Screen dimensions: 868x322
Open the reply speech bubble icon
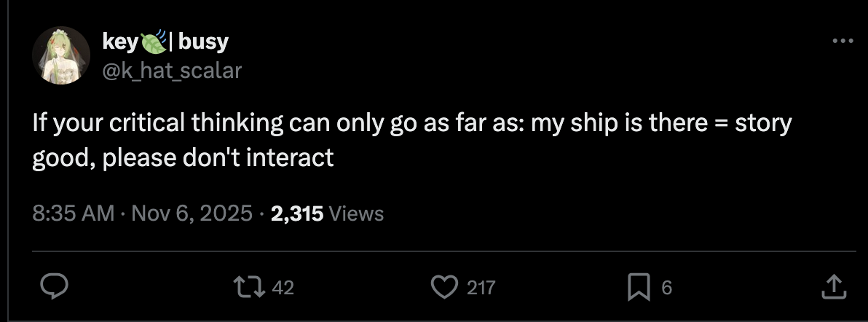[x=54, y=287]
